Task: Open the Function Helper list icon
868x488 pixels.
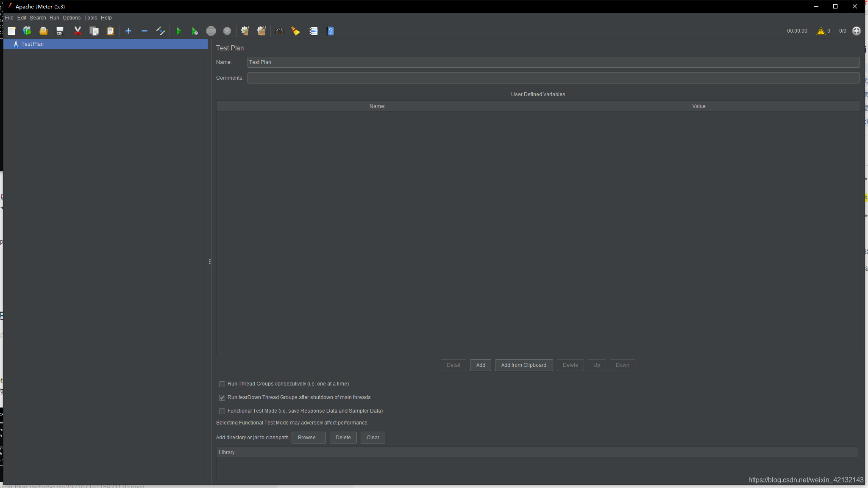Action: (x=314, y=31)
